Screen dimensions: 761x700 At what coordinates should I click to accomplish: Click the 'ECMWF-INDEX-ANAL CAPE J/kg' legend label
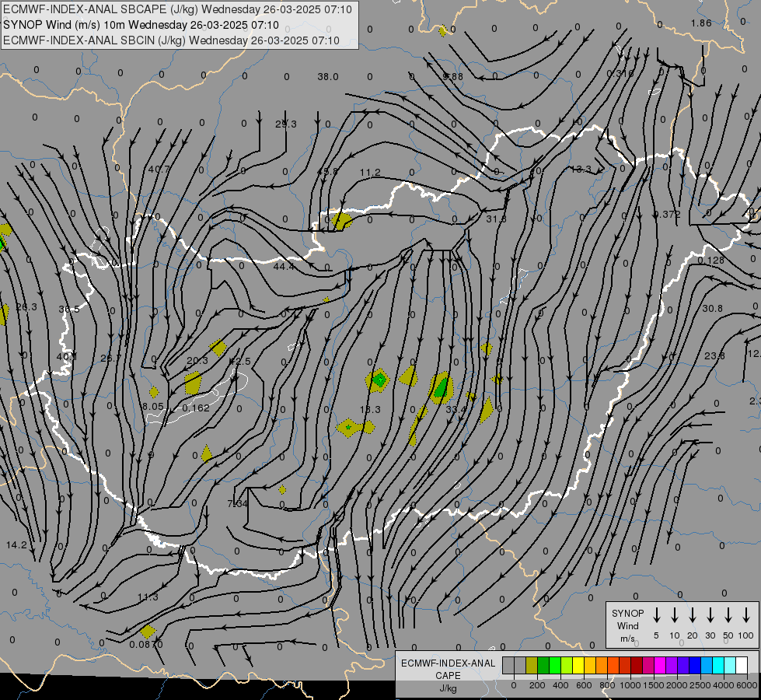tap(448, 675)
